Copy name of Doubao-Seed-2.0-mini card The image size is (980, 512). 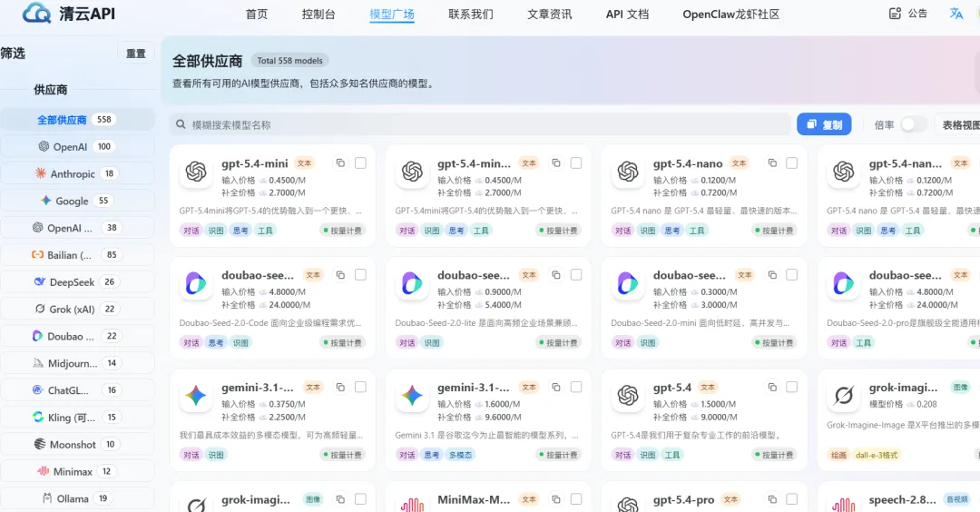pos(772,275)
